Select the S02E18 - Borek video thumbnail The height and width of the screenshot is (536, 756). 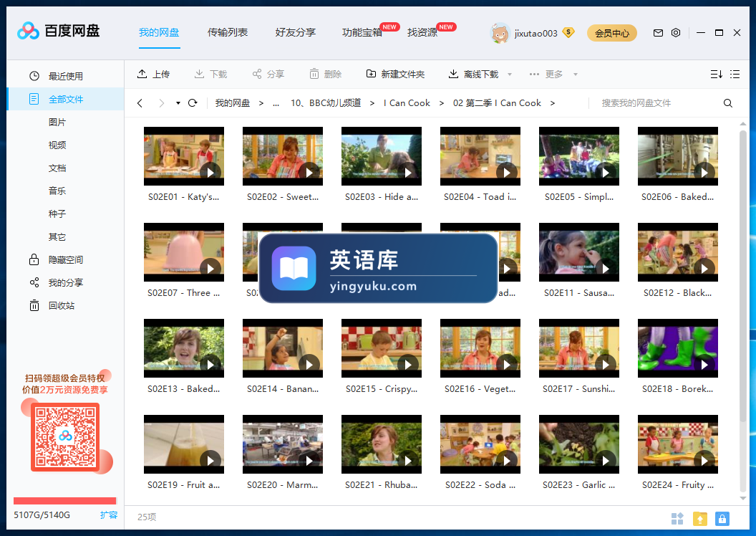(677, 348)
